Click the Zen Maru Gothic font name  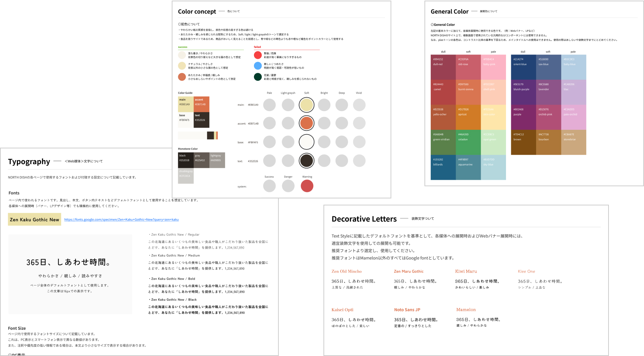409,272
